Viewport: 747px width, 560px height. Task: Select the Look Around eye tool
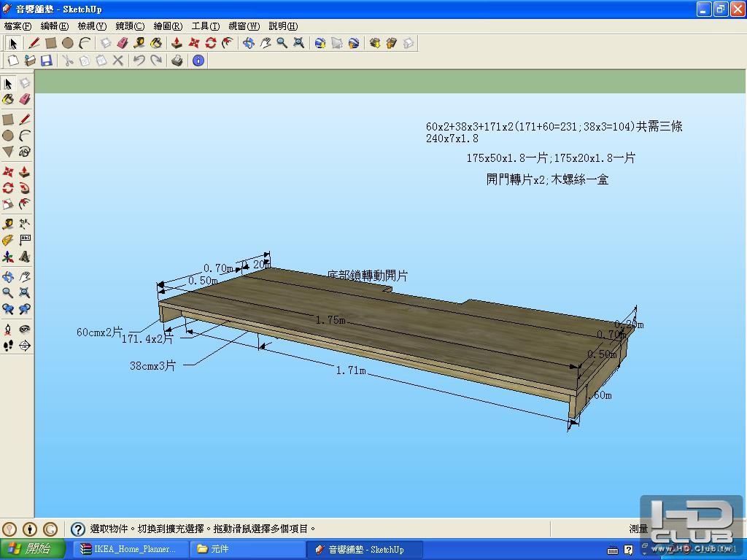tap(24, 330)
